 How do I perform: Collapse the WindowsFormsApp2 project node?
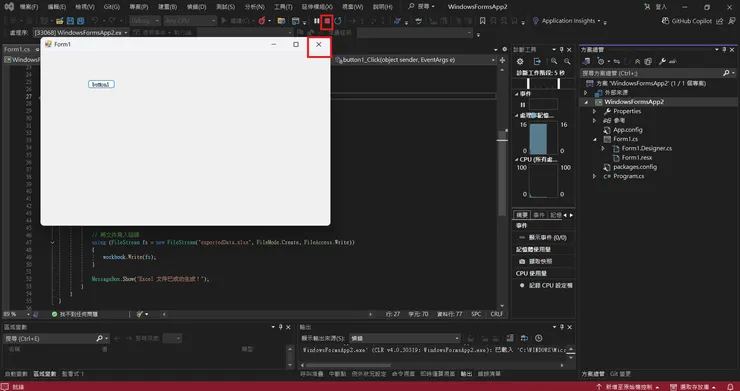tap(586, 102)
